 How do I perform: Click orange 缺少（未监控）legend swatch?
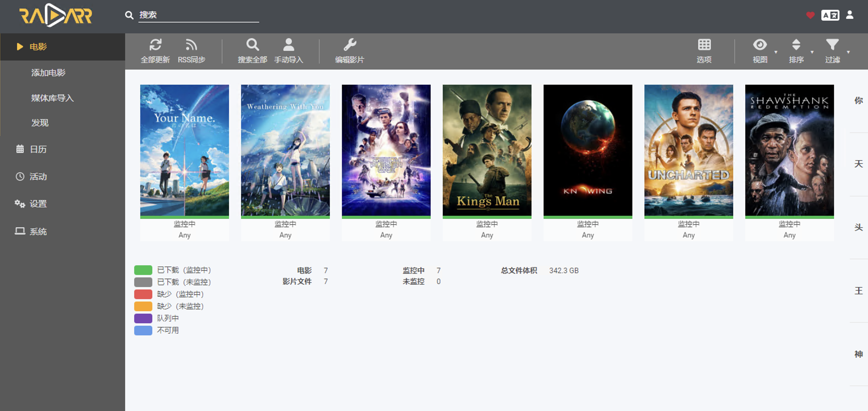pyautogui.click(x=143, y=306)
